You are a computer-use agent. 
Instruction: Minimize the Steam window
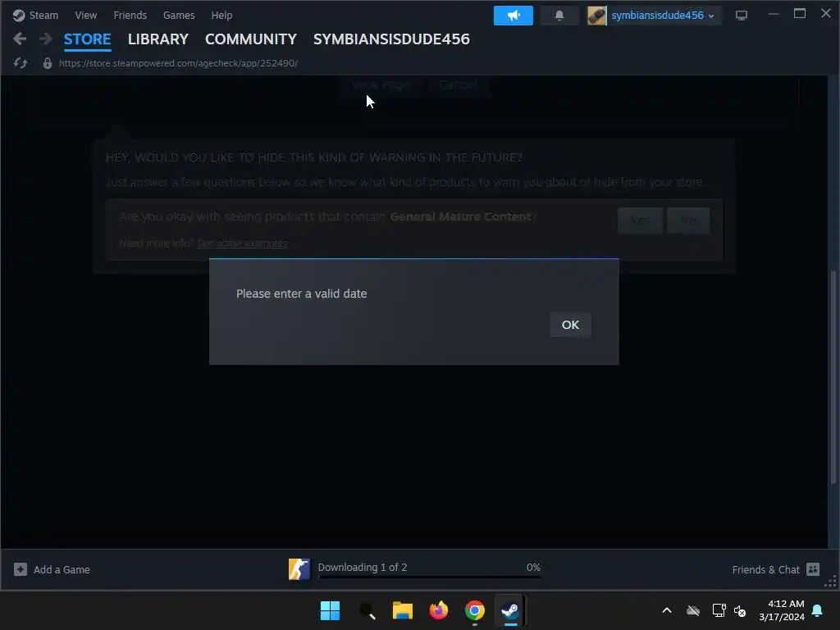pyautogui.click(x=773, y=14)
